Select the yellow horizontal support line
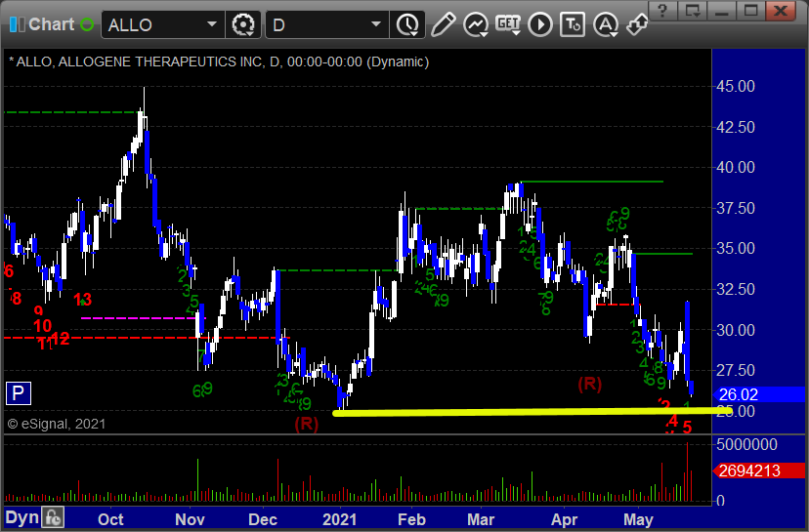 pyautogui.click(x=532, y=412)
